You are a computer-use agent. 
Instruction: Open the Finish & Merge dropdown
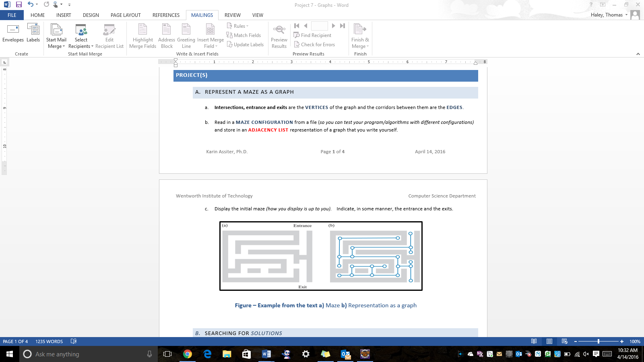click(x=360, y=35)
